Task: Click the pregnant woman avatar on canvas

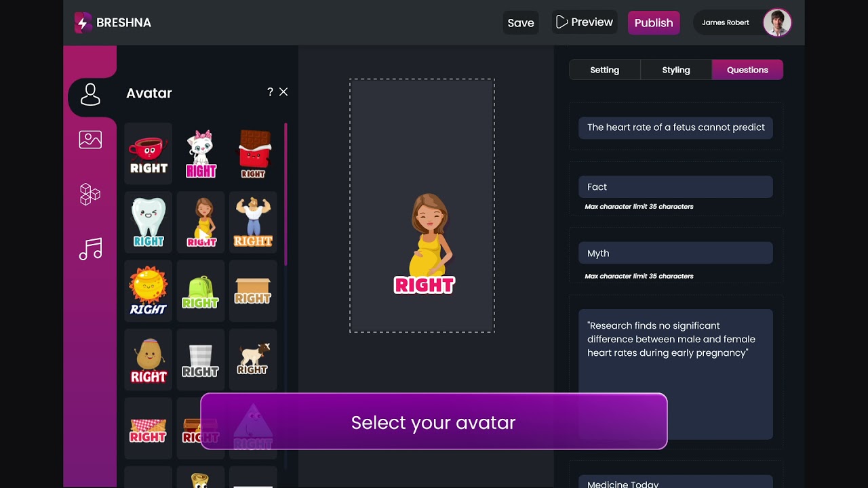Action: [425, 244]
